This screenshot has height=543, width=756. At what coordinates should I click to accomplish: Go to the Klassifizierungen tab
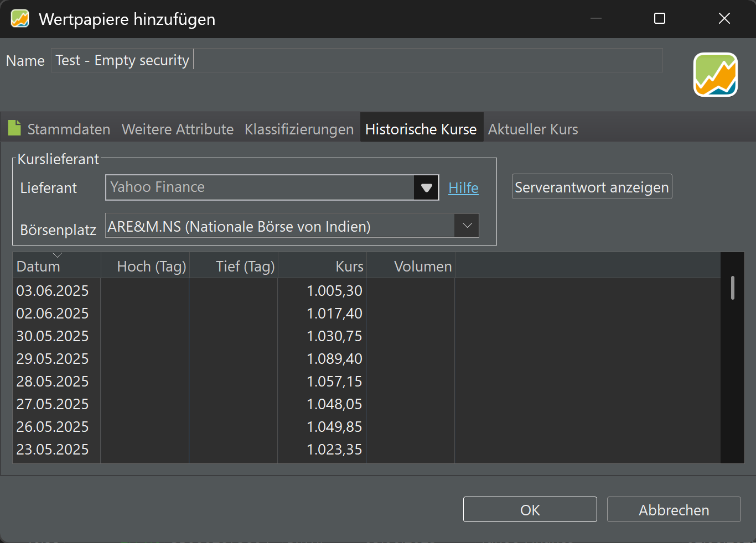point(299,129)
